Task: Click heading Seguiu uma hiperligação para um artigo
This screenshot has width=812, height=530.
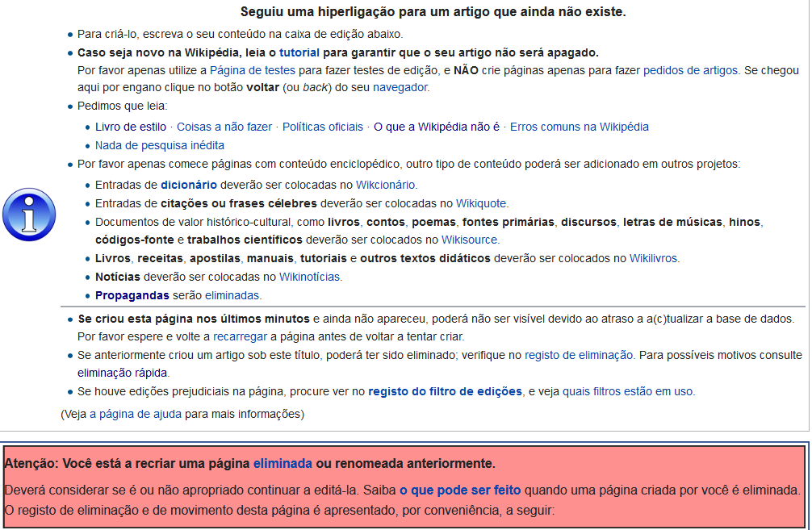Action: [433, 12]
